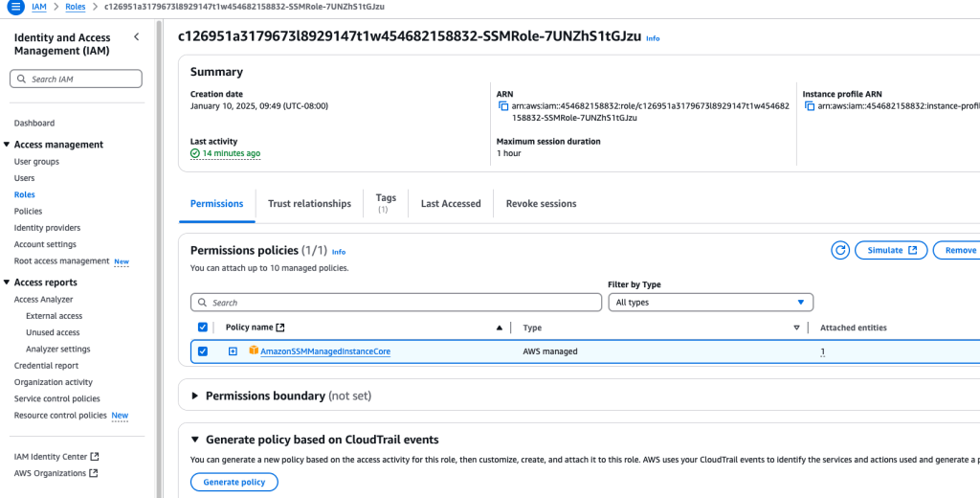Expand AmazonSSMManagedInstanceCore row plus icon

(x=233, y=351)
